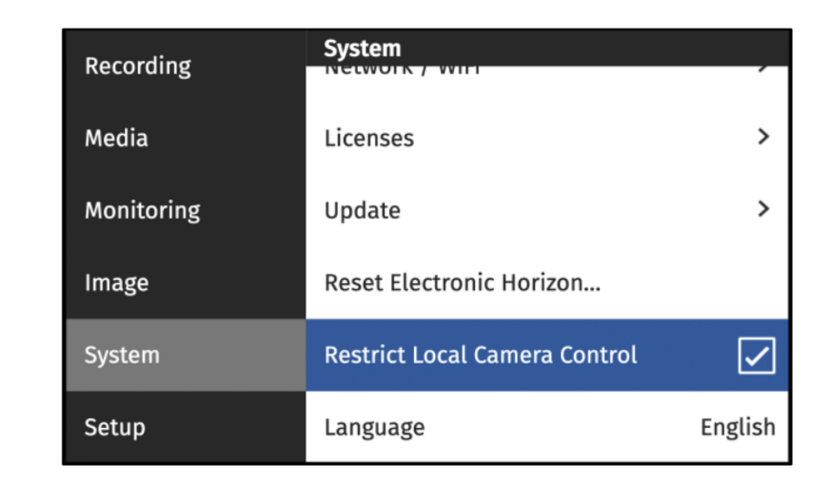832x504 pixels.
Task: Select the partially hidden Network / WiFi row
Action: tap(403, 69)
